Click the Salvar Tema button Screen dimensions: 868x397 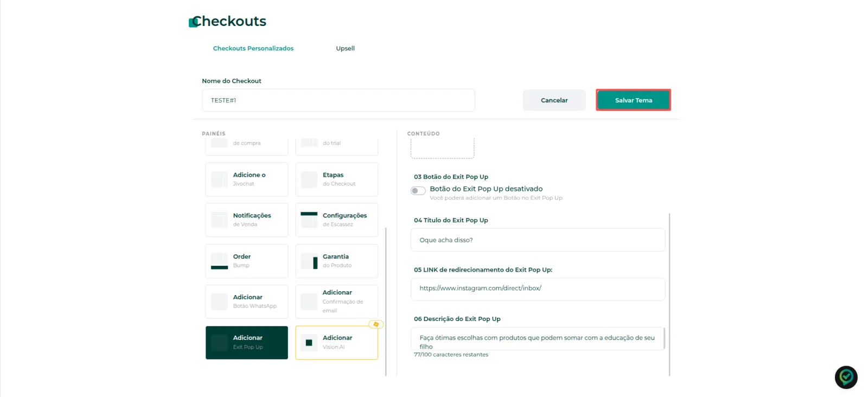[x=634, y=100]
